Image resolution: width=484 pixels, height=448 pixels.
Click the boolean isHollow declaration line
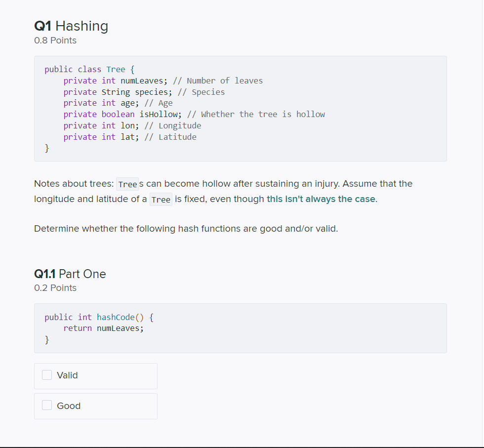(x=194, y=115)
